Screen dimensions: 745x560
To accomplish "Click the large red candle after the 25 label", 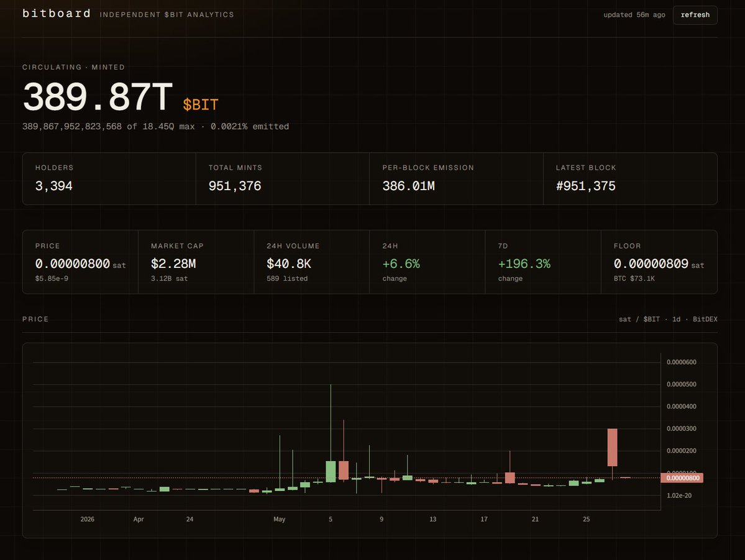I will click(613, 448).
